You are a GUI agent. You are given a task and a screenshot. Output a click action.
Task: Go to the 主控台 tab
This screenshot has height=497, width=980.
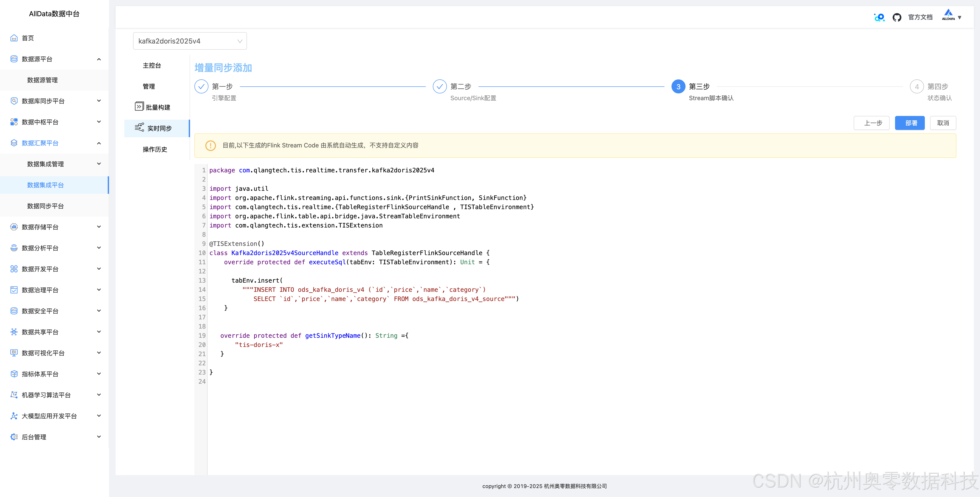coord(152,65)
